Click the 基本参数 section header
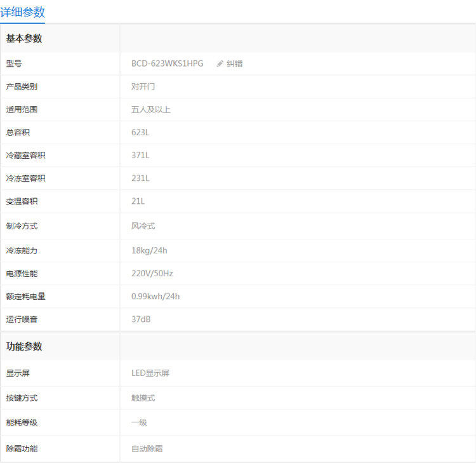 coord(24,39)
